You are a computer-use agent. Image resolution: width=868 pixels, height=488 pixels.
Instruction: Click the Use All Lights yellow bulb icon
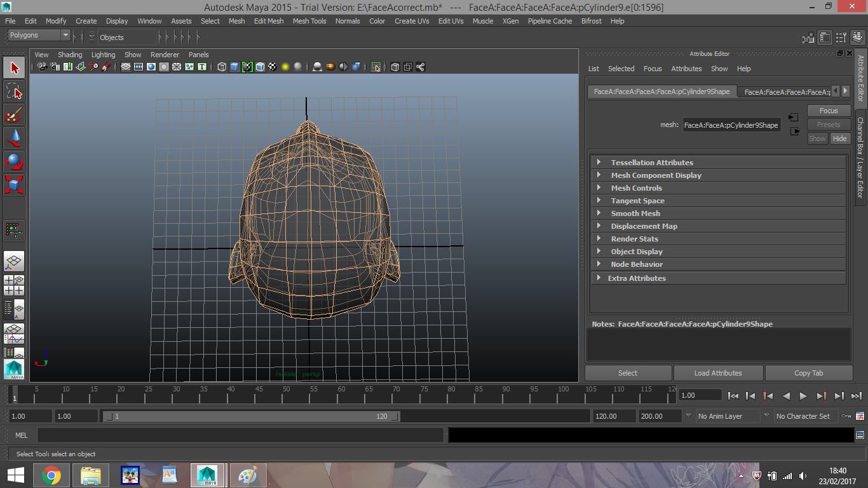pyautogui.click(x=285, y=67)
